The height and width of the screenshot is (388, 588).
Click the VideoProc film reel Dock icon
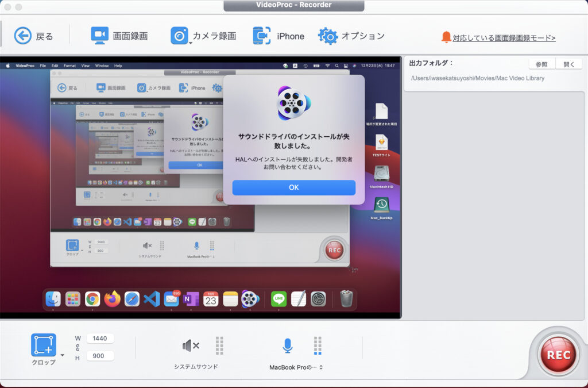click(x=250, y=299)
